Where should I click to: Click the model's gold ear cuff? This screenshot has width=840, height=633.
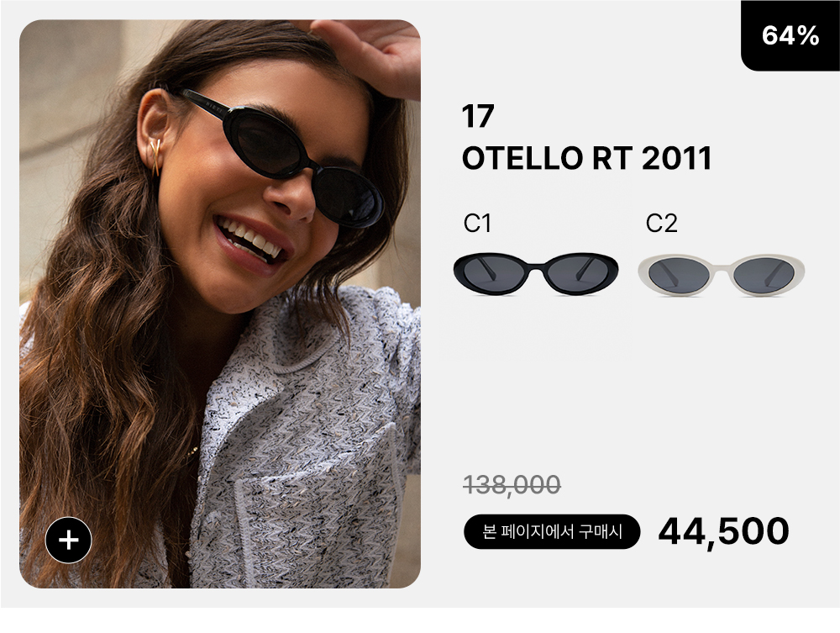point(155,157)
